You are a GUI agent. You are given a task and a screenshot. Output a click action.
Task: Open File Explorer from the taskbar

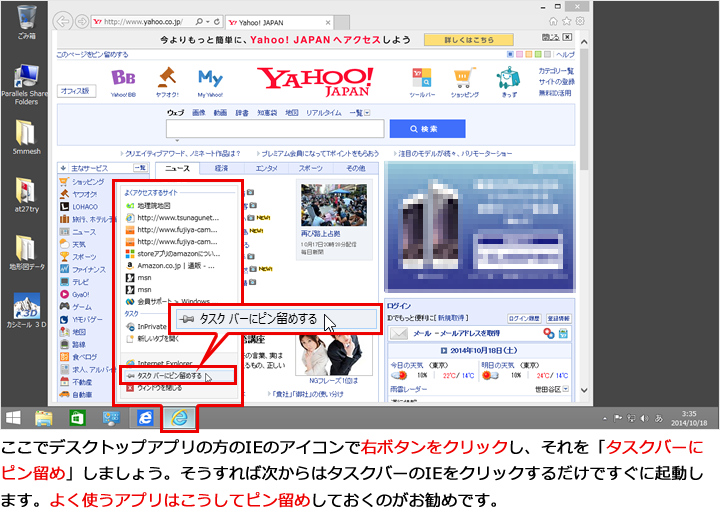click(44, 418)
